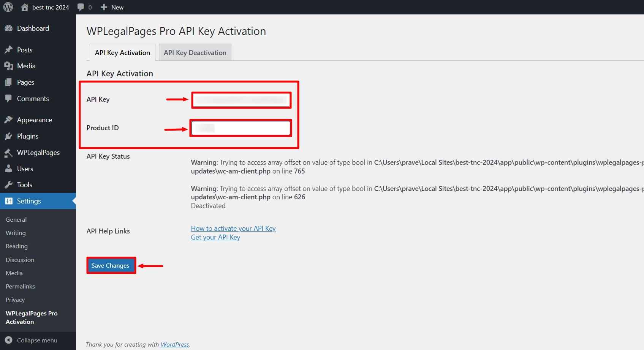
Task: Click the Plugins wrench icon
Action: tap(9, 136)
